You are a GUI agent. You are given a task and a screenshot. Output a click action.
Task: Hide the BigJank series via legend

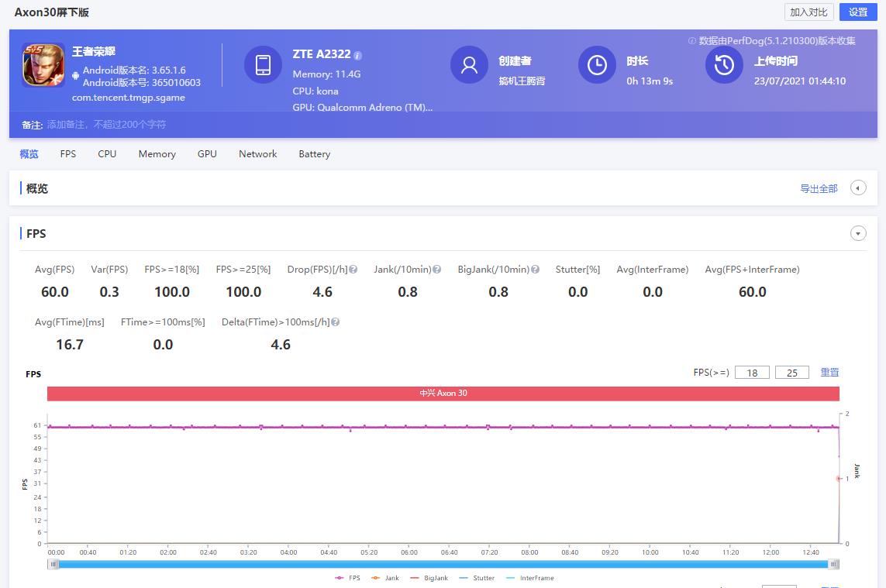click(429, 578)
